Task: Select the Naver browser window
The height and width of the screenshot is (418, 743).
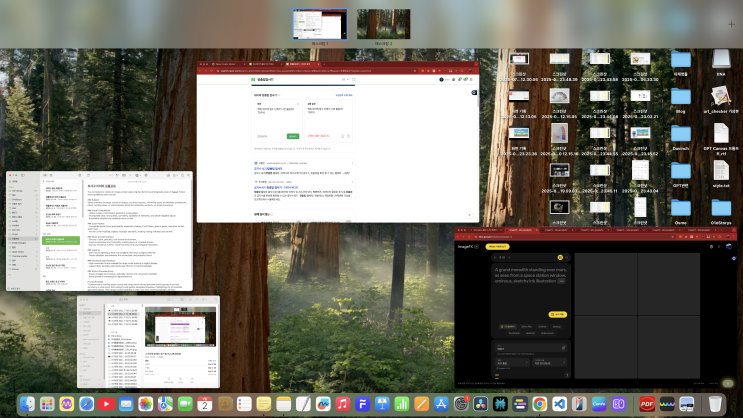Action: pyautogui.click(x=338, y=142)
